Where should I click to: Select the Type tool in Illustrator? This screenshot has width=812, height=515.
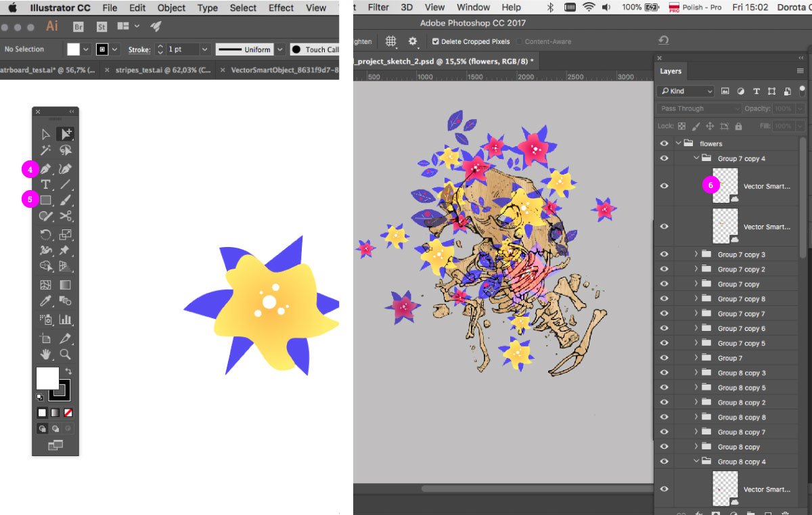pyautogui.click(x=45, y=184)
